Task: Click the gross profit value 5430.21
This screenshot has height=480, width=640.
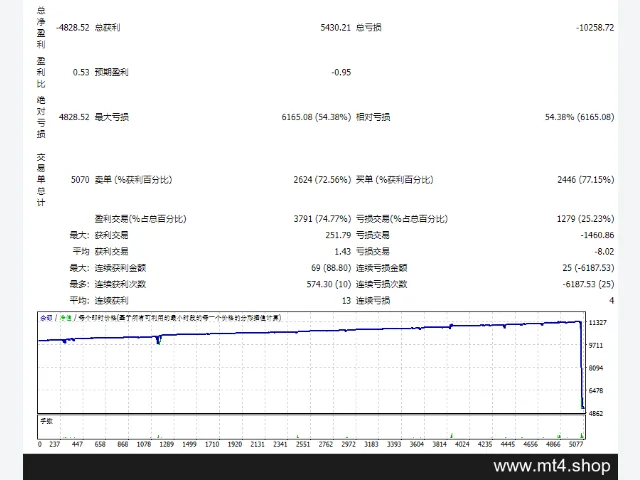Action: click(x=336, y=27)
